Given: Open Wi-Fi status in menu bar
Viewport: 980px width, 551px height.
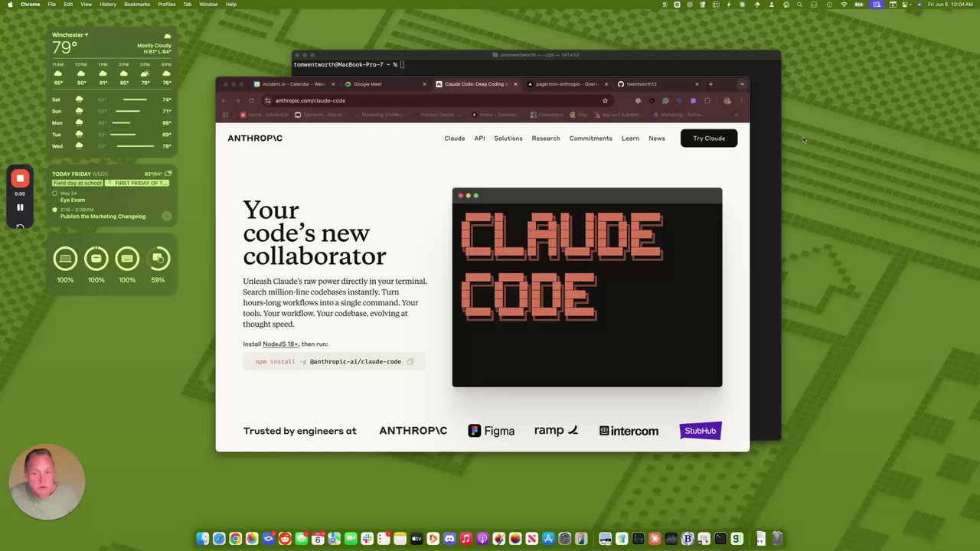Looking at the screenshot, I should [844, 5].
